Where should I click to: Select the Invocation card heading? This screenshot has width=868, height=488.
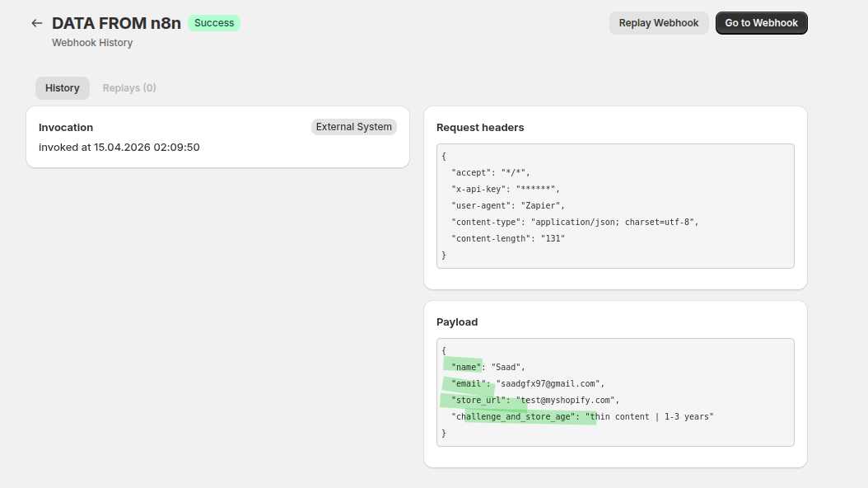(66, 128)
